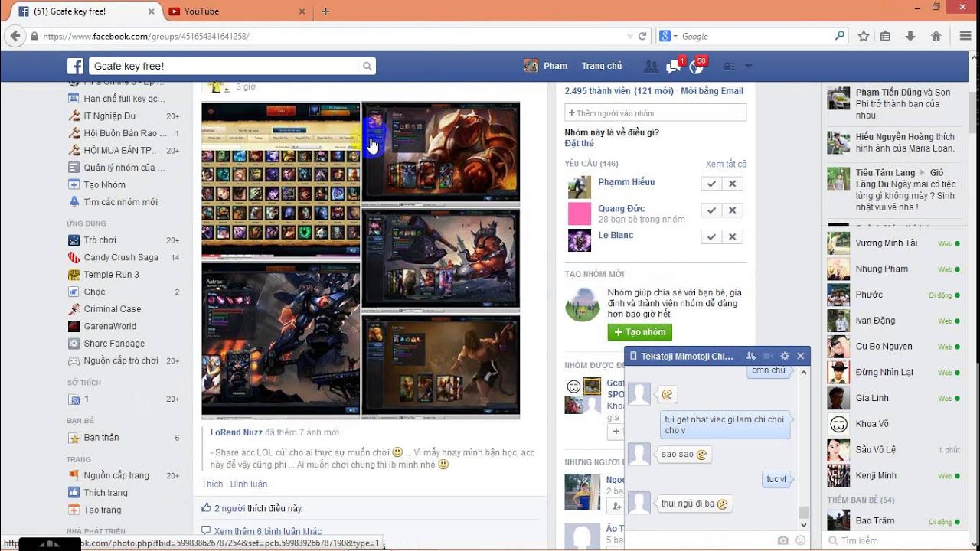Click the Facebook search magnifier icon

point(367,67)
